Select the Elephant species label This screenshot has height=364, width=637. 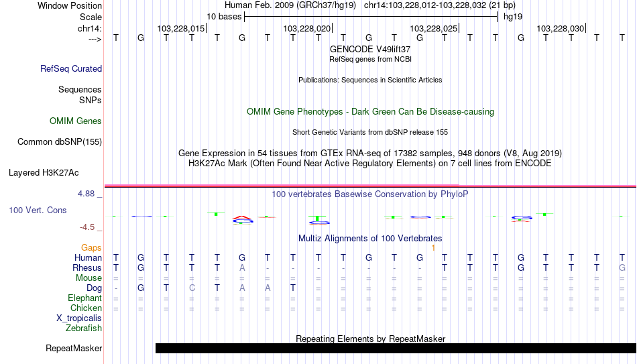84,298
